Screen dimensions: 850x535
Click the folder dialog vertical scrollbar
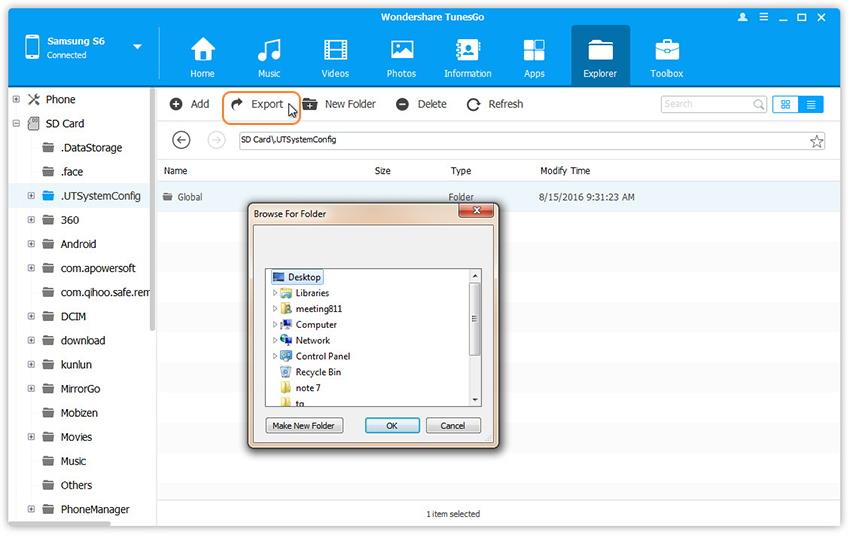pos(475,320)
